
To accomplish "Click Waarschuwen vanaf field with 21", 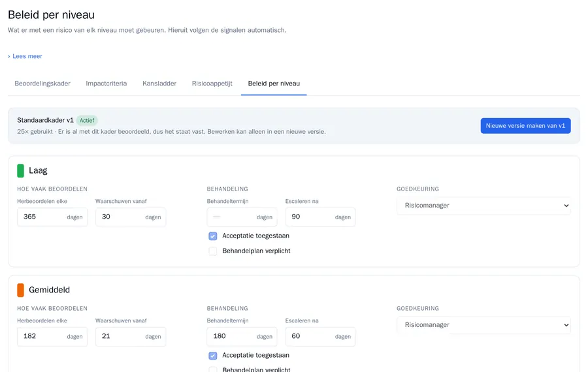I will [x=131, y=336].
